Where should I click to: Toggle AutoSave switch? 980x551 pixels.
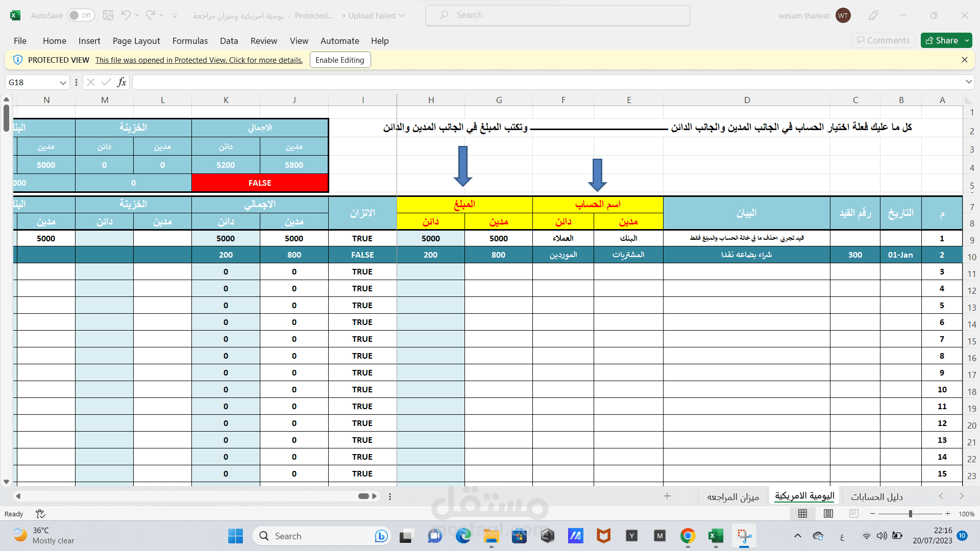81,15
